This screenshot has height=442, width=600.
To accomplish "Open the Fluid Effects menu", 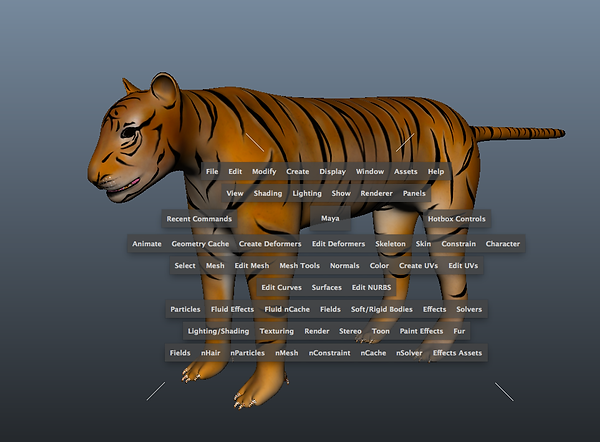I will click(x=232, y=309).
